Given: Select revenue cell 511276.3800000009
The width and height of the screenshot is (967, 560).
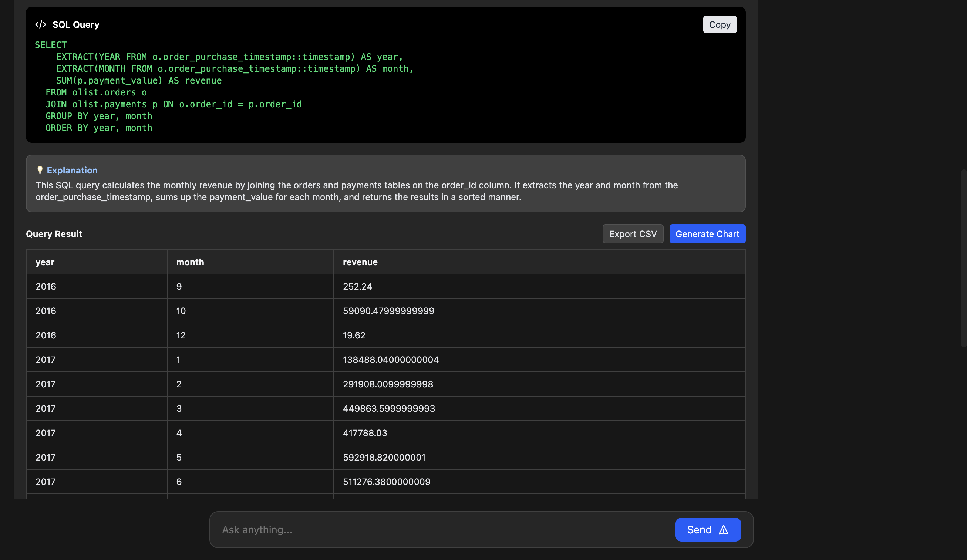Looking at the screenshot, I should 539,482.
